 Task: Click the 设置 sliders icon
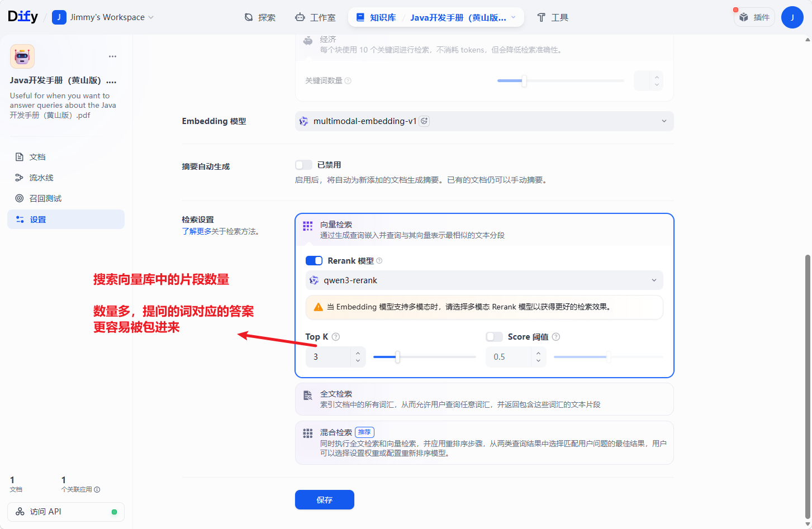[x=20, y=220]
